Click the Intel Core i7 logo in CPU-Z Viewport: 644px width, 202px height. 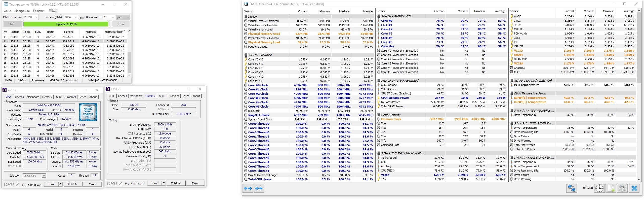(x=88, y=112)
